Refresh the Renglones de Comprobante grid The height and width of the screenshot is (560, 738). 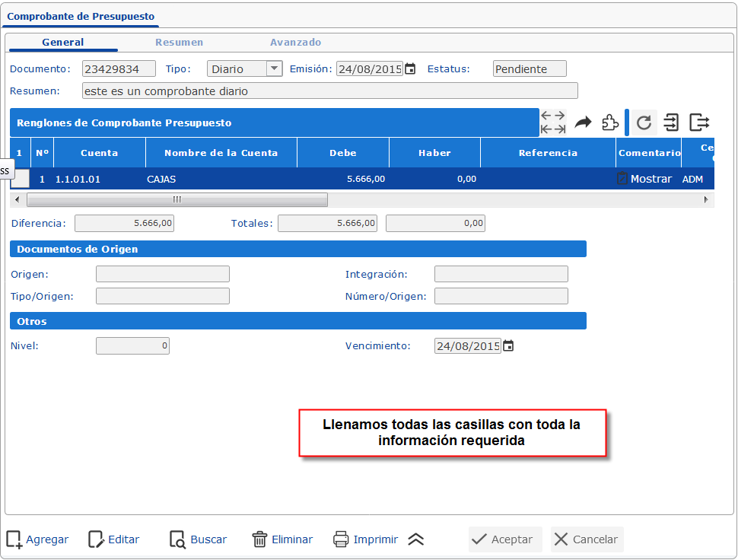click(644, 122)
